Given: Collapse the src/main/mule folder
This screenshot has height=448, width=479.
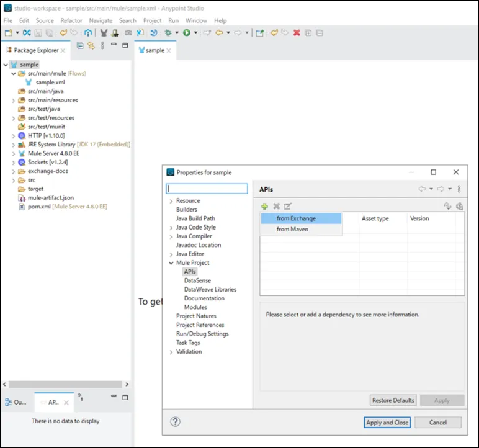Looking at the screenshot, I should (x=14, y=74).
